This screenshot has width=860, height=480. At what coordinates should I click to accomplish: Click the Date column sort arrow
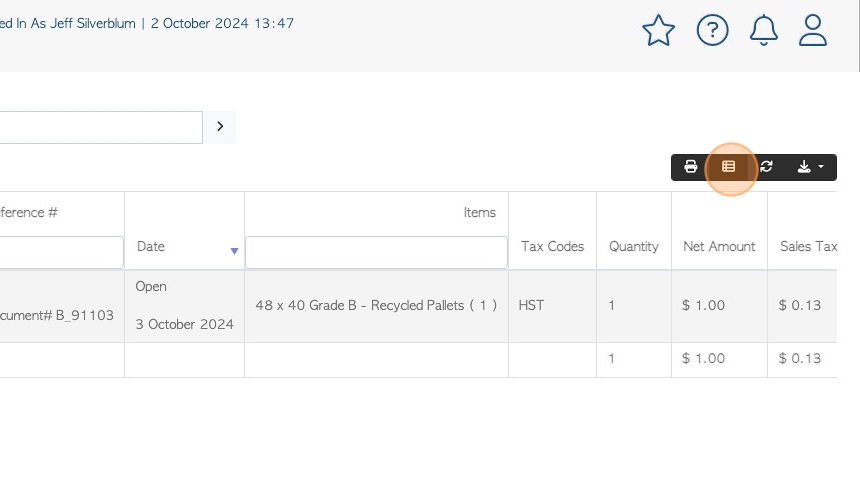(234, 251)
